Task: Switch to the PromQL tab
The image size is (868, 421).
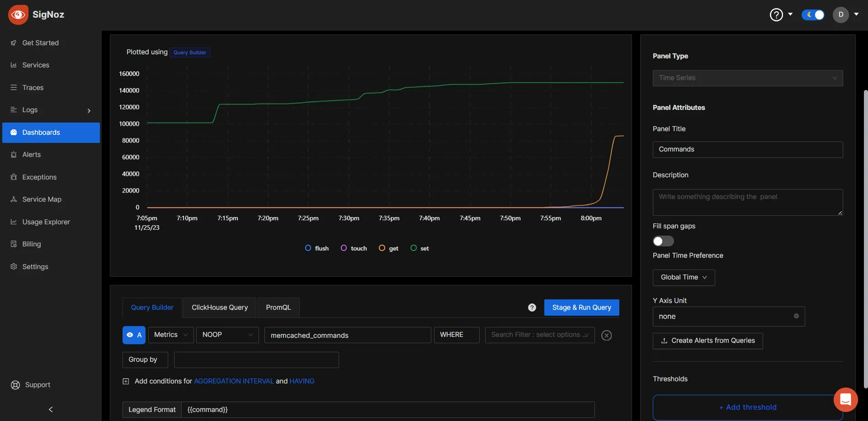Action: pos(278,307)
